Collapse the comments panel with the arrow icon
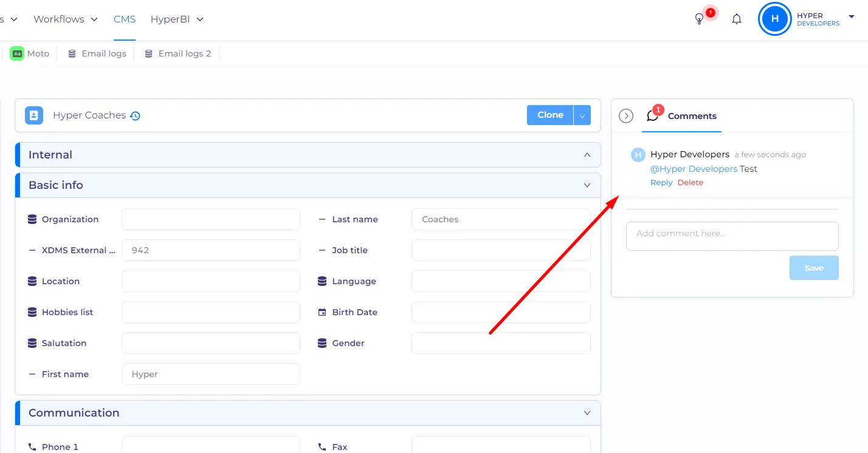The width and height of the screenshot is (868, 453). coord(626,116)
